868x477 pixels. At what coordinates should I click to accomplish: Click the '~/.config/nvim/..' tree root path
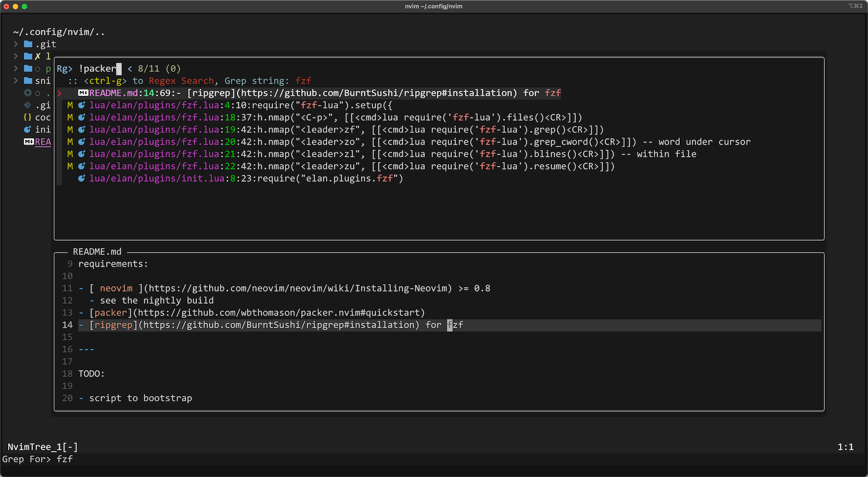(59, 32)
